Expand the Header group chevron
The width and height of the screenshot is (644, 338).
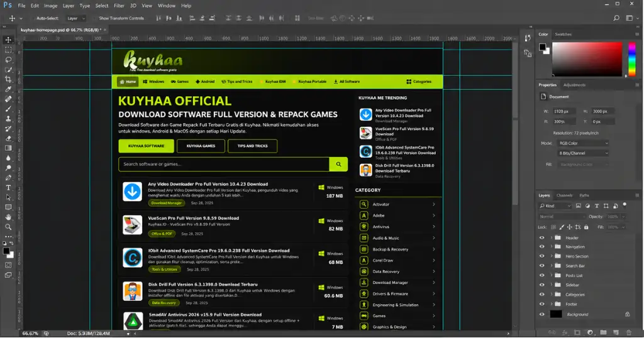(x=551, y=237)
